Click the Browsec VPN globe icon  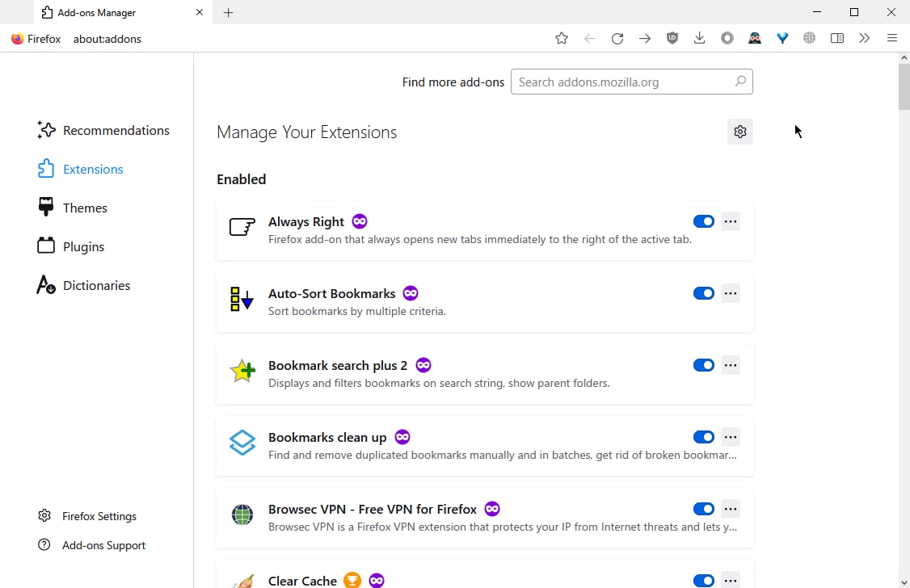click(x=242, y=514)
